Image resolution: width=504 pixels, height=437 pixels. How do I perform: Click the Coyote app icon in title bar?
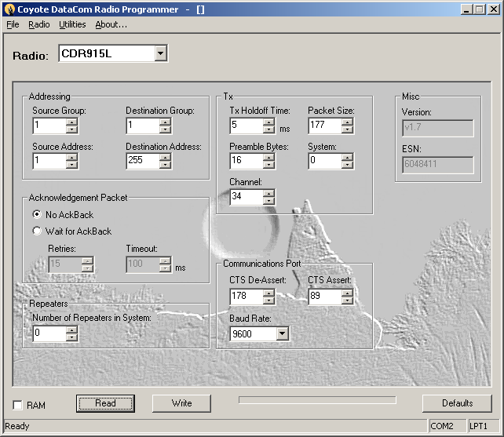click(10, 9)
